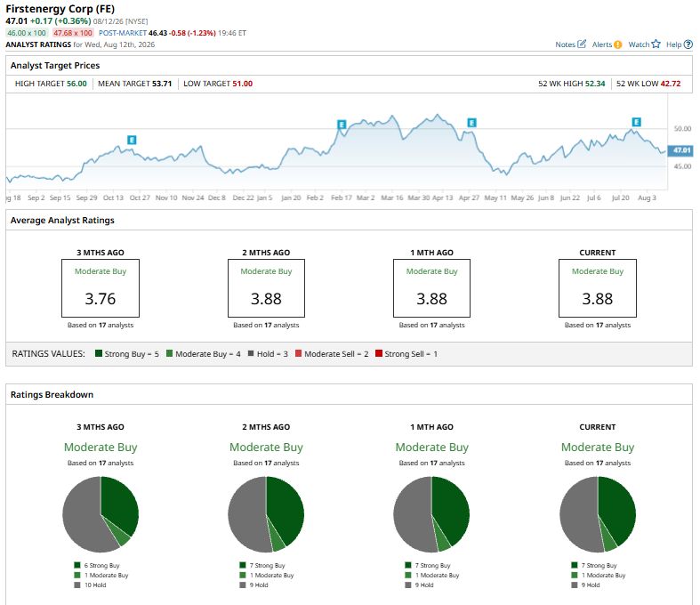The width and height of the screenshot is (700, 605).
Task: Click the Alerts bell icon
Action: 617,44
